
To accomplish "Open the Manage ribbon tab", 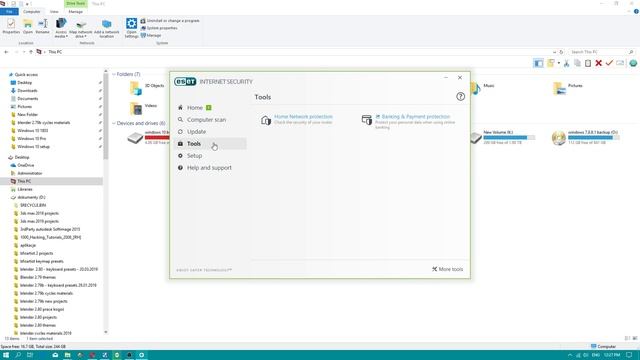I will [x=76, y=12].
